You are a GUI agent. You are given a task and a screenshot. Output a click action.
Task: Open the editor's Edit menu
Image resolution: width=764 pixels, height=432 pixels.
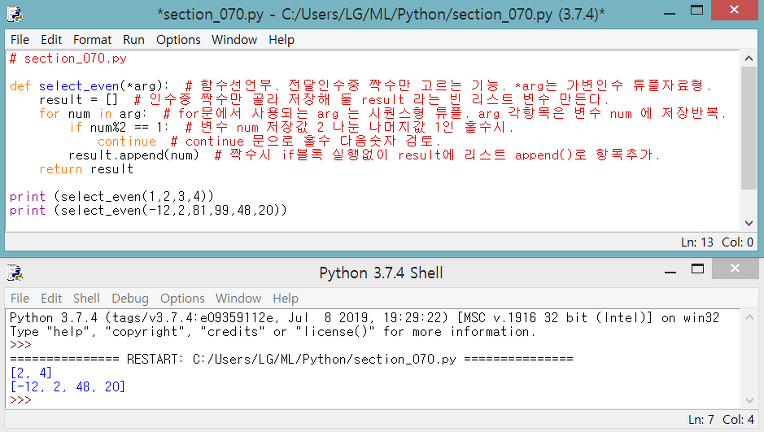(x=51, y=40)
